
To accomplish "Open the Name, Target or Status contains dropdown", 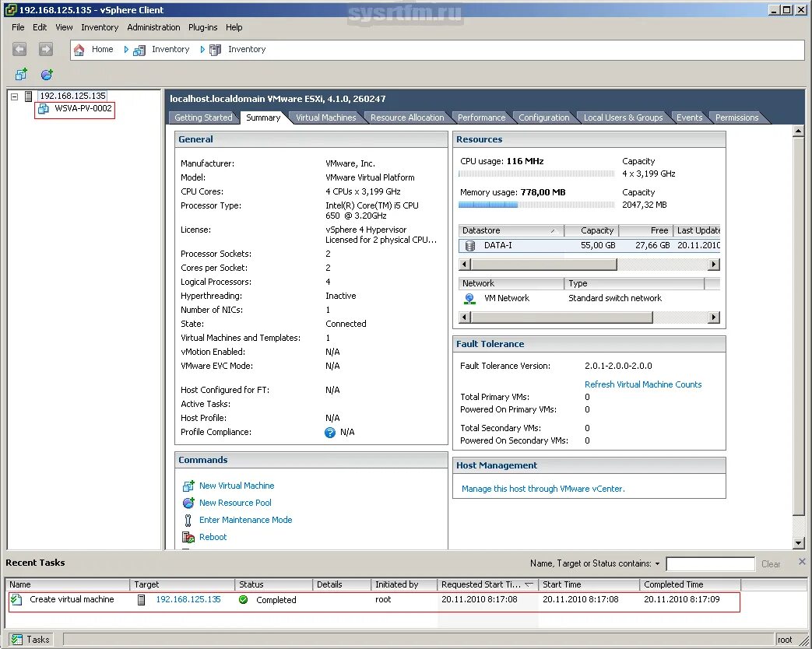I will [x=657, y=564].
